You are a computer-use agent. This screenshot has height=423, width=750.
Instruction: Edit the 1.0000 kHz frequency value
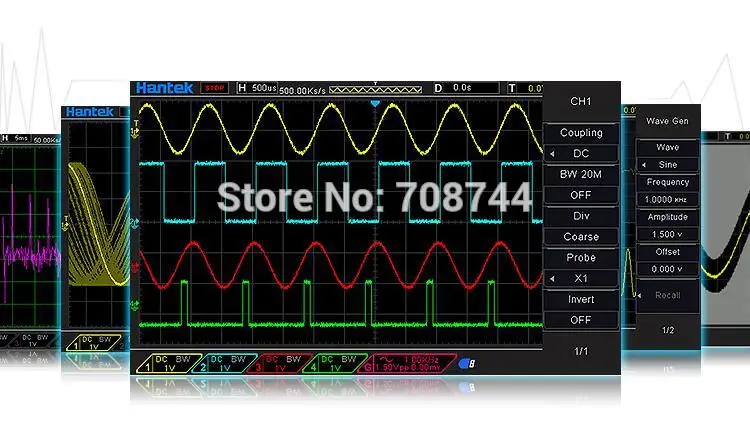668,200
